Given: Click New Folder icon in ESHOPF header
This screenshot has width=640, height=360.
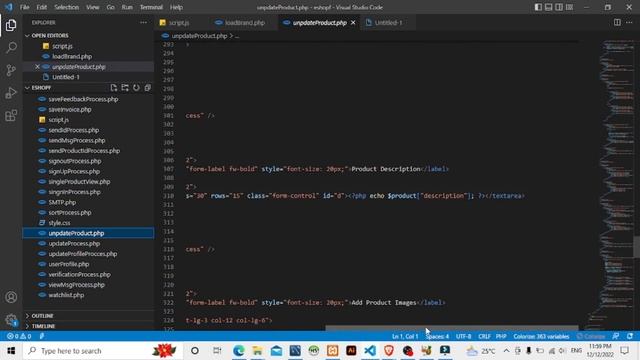Looking at the screenshot, I should coord(125,88).
